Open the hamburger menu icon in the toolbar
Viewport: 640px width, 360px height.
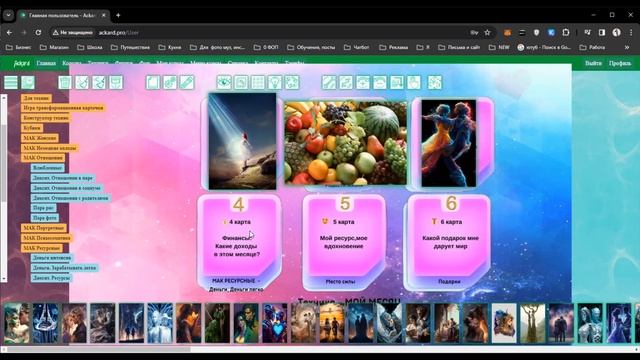click(x=11, y=82)
